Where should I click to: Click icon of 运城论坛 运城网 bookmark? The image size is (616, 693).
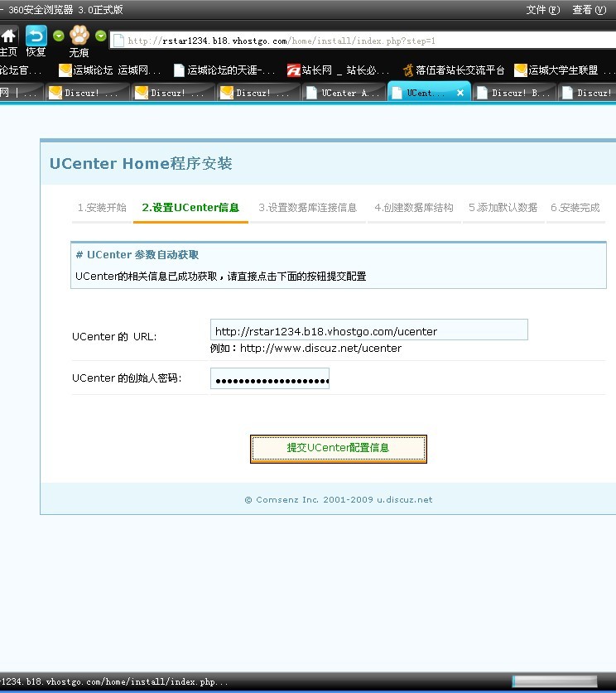tap(65, 70)
